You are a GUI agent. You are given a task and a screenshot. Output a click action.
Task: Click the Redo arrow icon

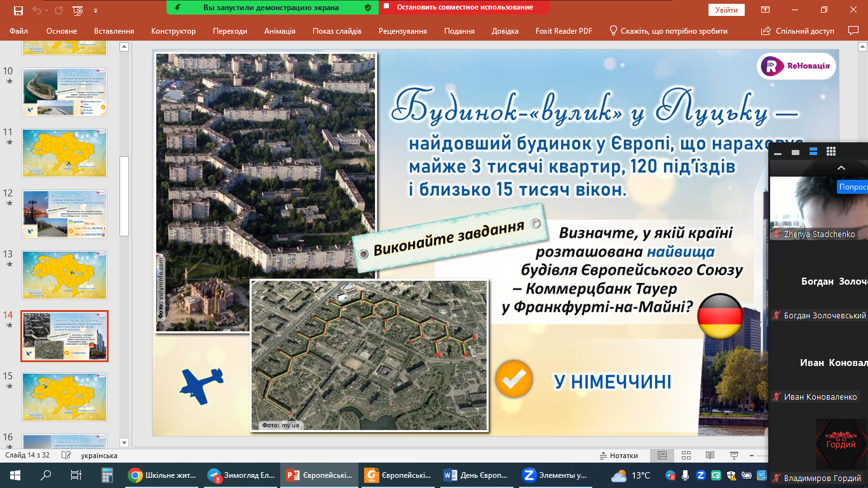click(x=60, y=10)
